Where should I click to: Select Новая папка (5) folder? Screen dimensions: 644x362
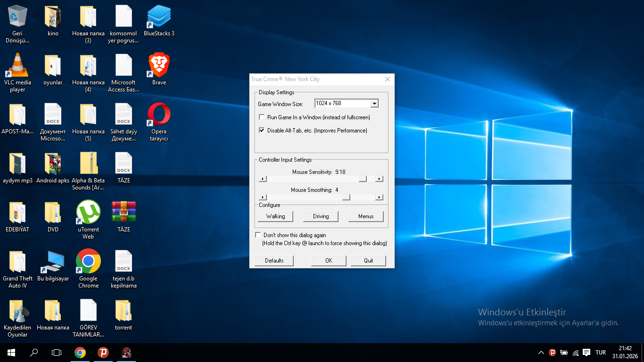pyautogui.click(x=88, y=123)
